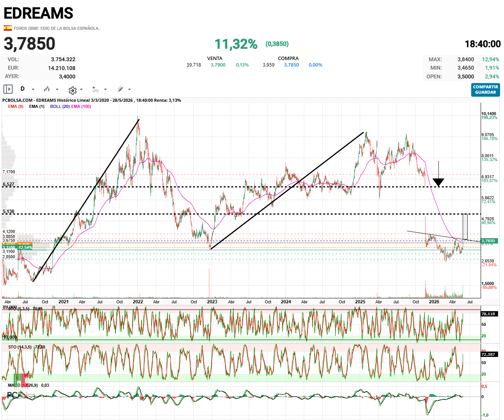Viewport: 504px width, 420px height.
Task: Click the EMA (9) legend label
Action: pyautogui.click(x=16, y=106)
